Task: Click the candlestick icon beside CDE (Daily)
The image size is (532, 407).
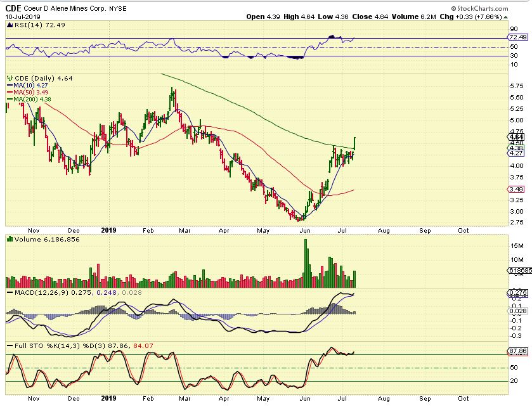Action: [x=10, y=78]
